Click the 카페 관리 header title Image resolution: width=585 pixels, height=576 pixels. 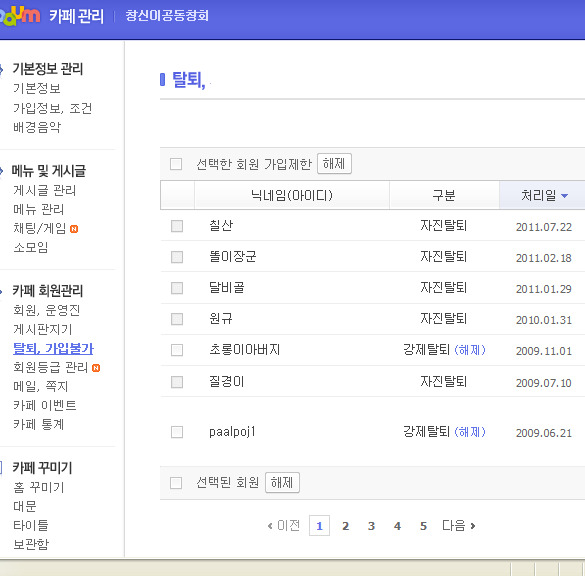76,16
